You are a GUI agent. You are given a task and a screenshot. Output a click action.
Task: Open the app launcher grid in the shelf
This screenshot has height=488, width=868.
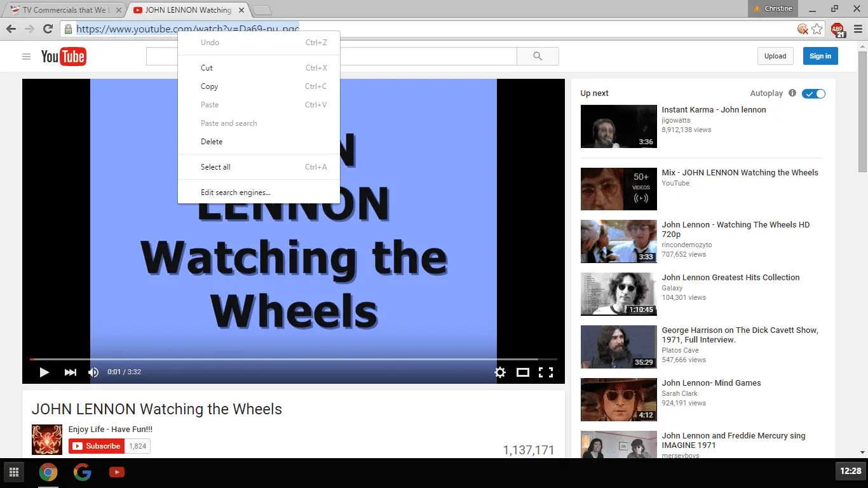tap(13, 472)
